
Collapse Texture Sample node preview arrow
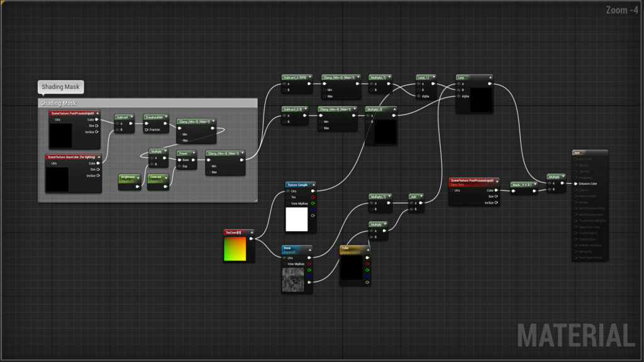point(313,185)
